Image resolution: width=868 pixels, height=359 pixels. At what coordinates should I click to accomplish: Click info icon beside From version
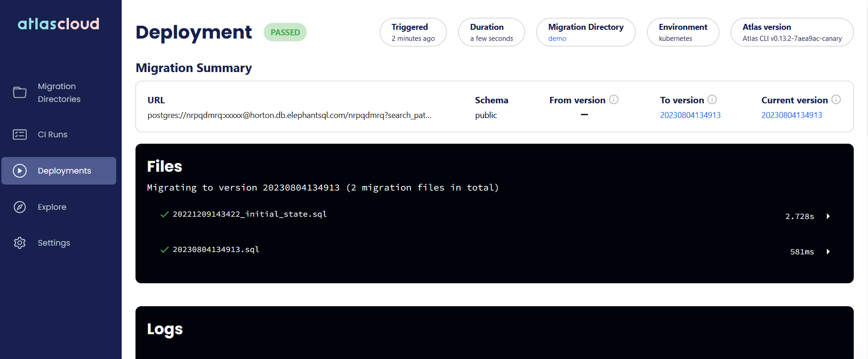(x=614, y=100)
